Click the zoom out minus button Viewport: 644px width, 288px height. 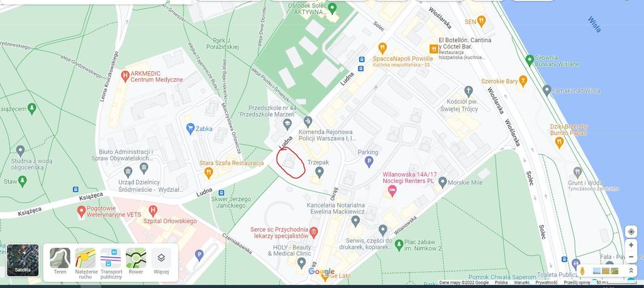click(x=631, y=257)
